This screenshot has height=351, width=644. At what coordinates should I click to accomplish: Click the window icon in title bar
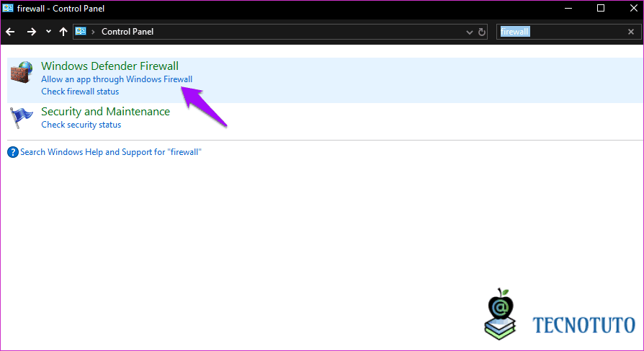point(8,8)
